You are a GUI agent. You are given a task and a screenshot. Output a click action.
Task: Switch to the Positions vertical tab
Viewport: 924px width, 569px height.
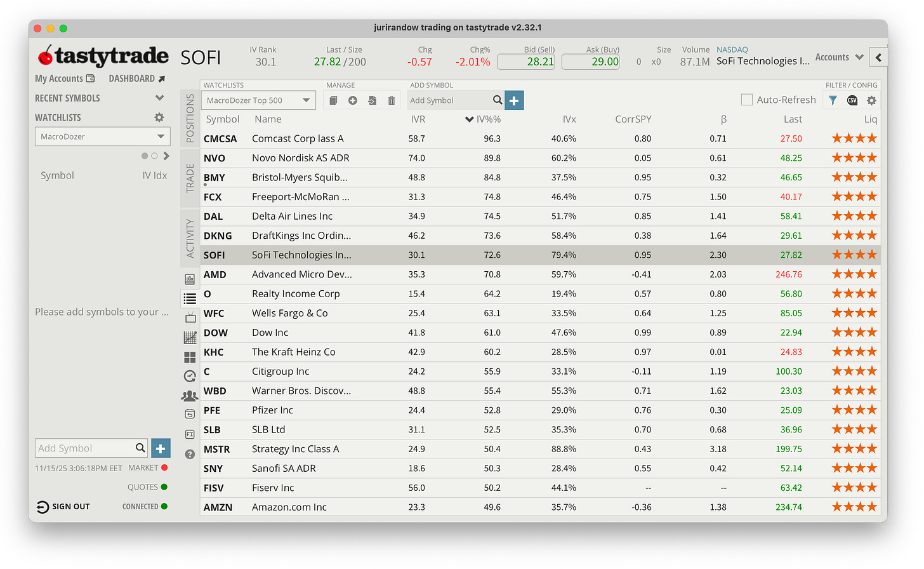190,117
